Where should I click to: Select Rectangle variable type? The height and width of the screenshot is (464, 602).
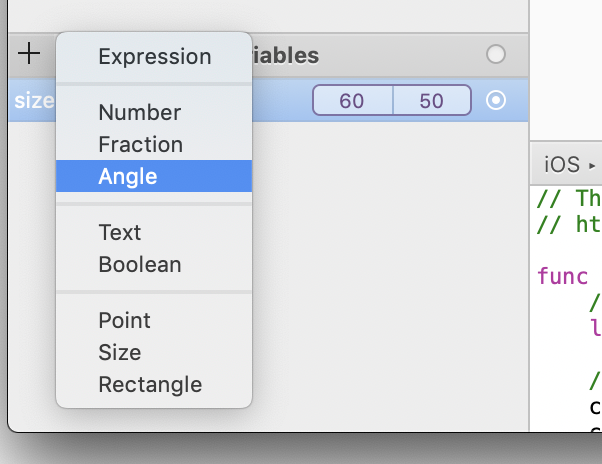(150, 385)
